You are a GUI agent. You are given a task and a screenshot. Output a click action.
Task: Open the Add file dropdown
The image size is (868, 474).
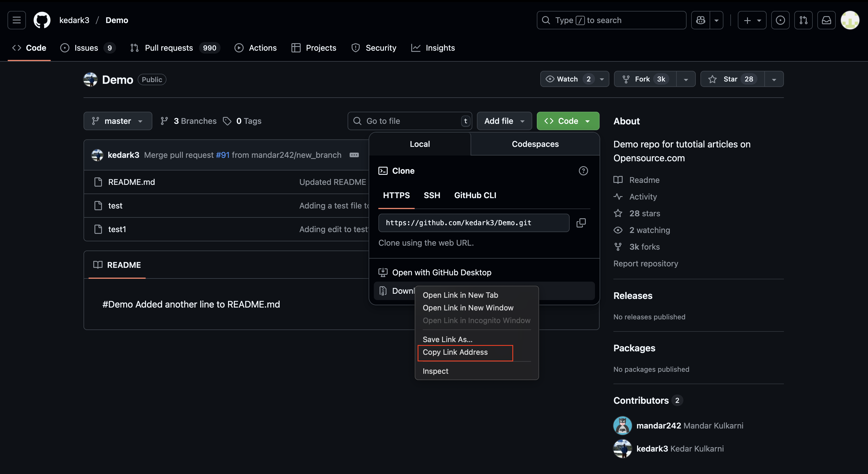coord(504,121)
